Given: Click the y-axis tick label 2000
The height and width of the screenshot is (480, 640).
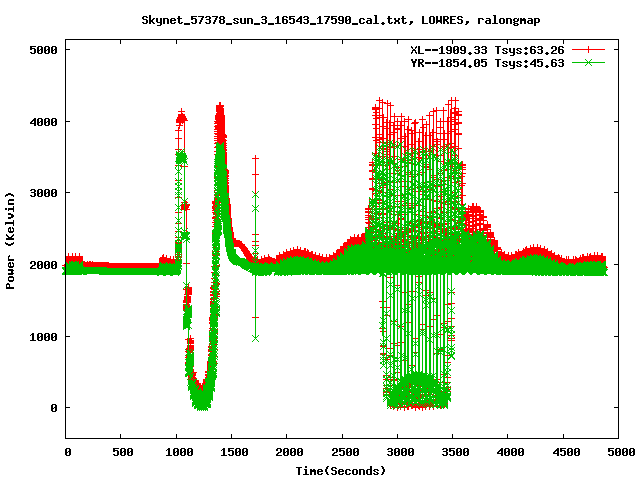Looking at the screenshot, I should (x=43, y=265).
